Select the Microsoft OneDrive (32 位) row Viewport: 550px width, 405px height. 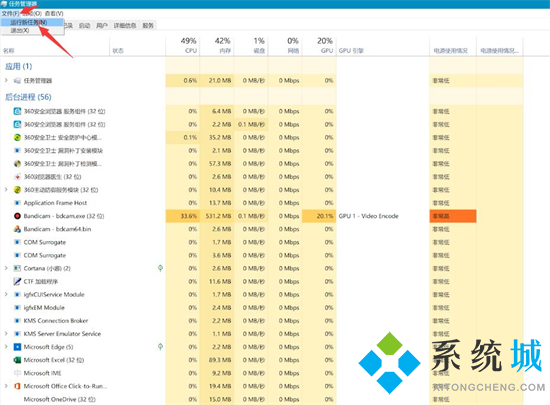(262, 399)
